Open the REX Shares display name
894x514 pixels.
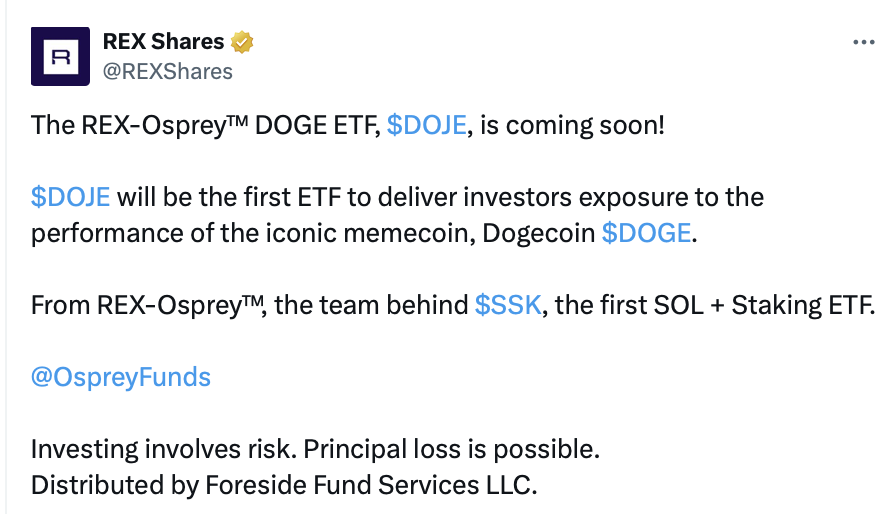click(x=165, y=43)
